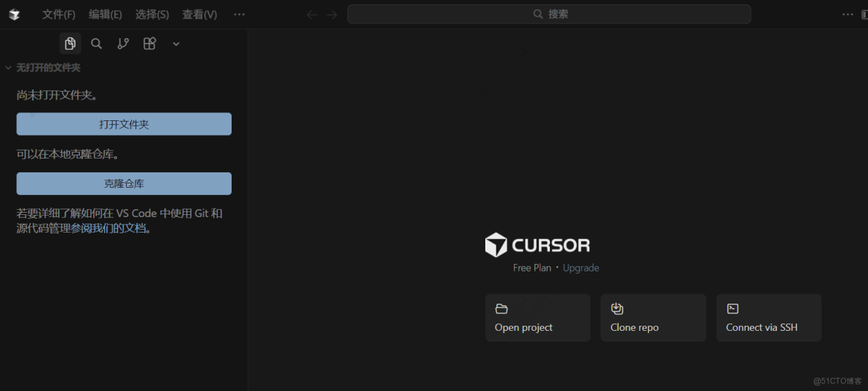This screenshot has height=391, width=868.
Task: Toggle the layout panel icon at top right
Action: coord(864,15)
